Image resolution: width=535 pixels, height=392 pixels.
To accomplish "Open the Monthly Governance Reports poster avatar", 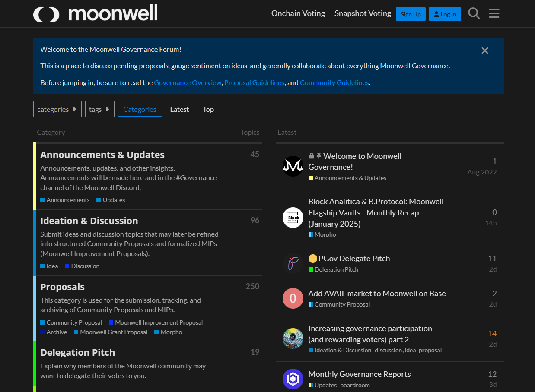I will coord(293,379).
